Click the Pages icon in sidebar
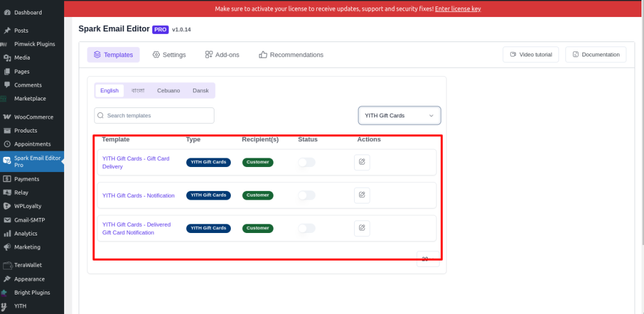 click(x=7, y=72)
